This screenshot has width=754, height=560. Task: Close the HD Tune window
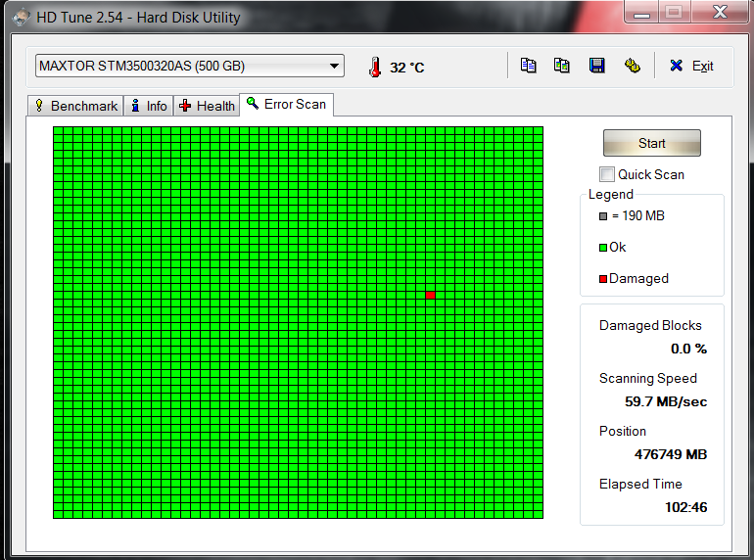pyautogui.click(x=720, y=12)
